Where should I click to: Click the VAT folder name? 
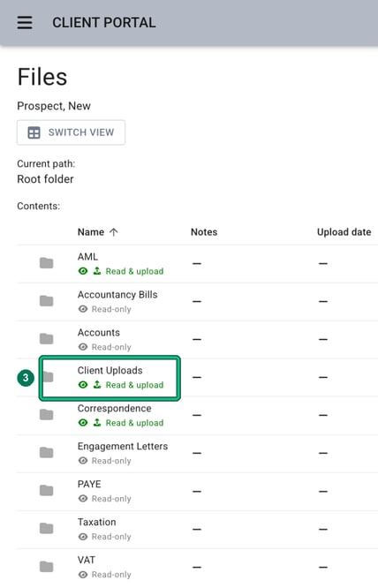click(87, 560)
